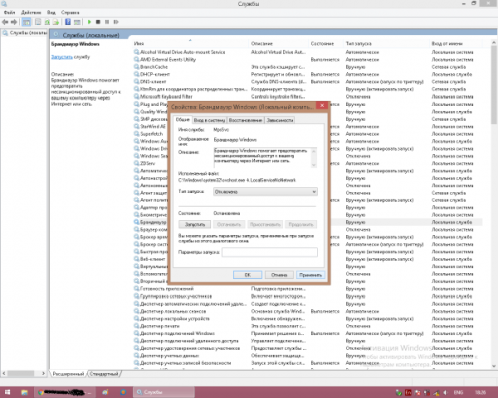Click Отмена in the properties dialog
The width and height of the screenshot is (498, 398).
(279, 275)
